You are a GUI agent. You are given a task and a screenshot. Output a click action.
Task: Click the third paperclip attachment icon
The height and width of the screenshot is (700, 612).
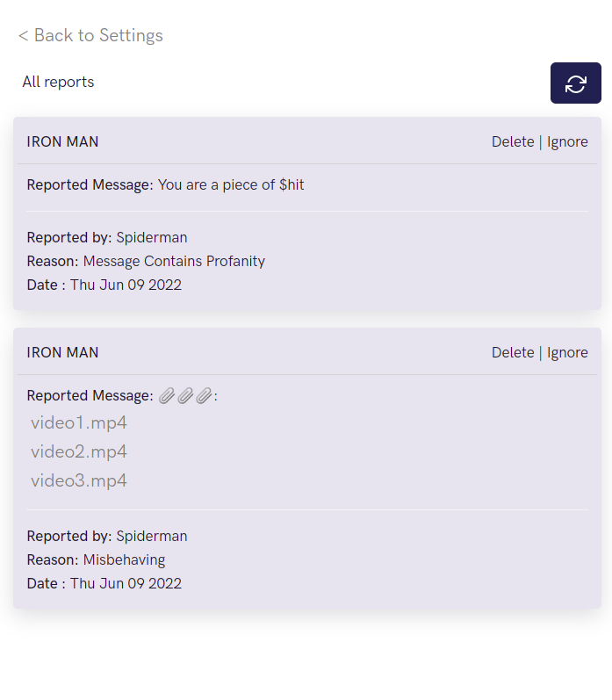(x=204, y=395)
